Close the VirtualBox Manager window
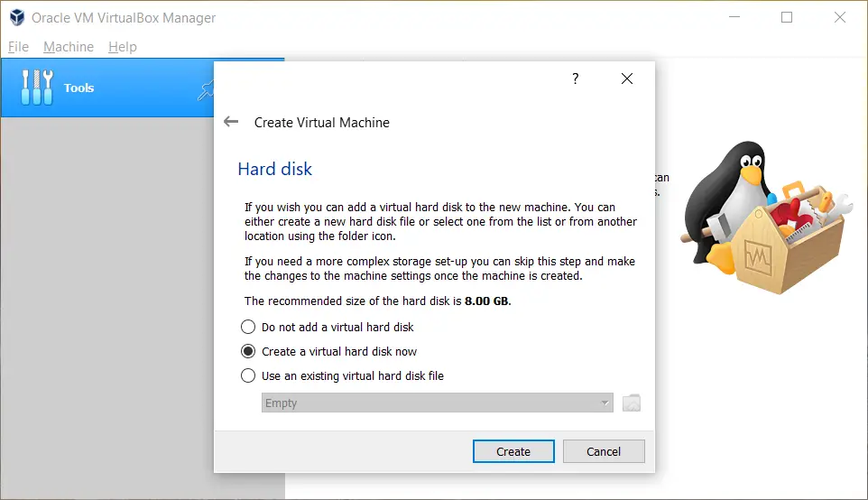The width and height of the screenshot is (868, 500). tap(840, 17)
